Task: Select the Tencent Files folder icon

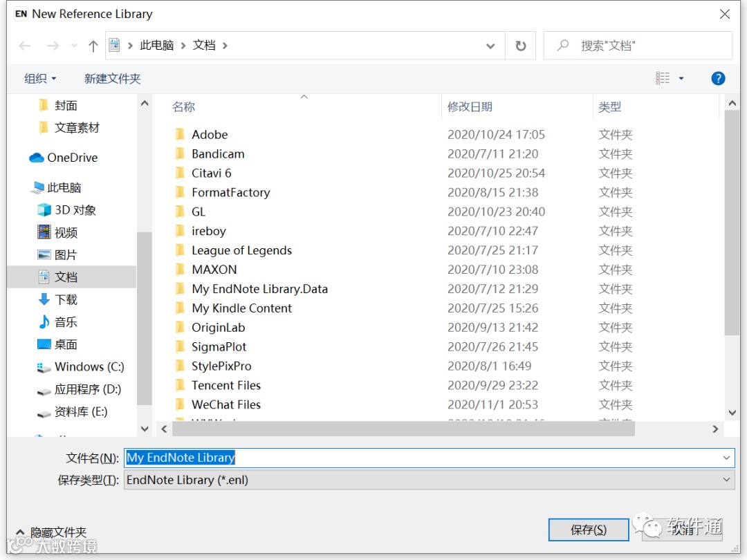Action: point(180,385)
